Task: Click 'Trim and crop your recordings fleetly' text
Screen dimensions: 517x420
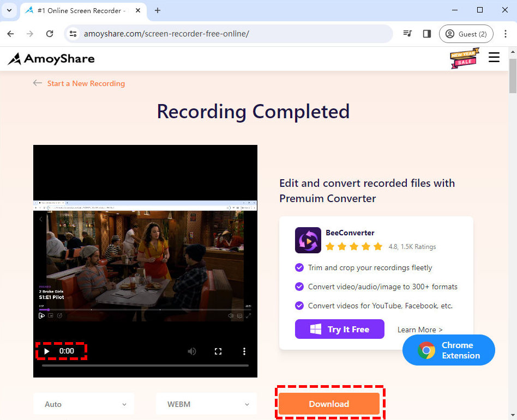Action: coord(370,267)
